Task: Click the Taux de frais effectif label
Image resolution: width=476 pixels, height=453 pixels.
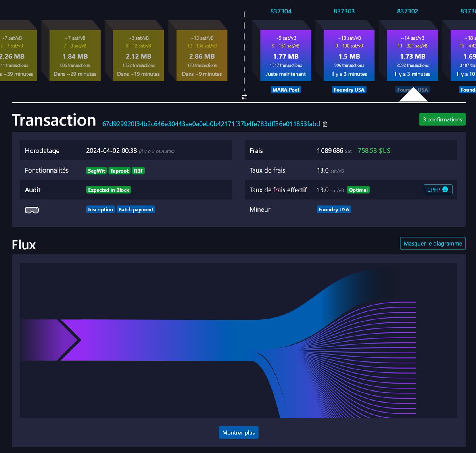Action: click(278, 190)
